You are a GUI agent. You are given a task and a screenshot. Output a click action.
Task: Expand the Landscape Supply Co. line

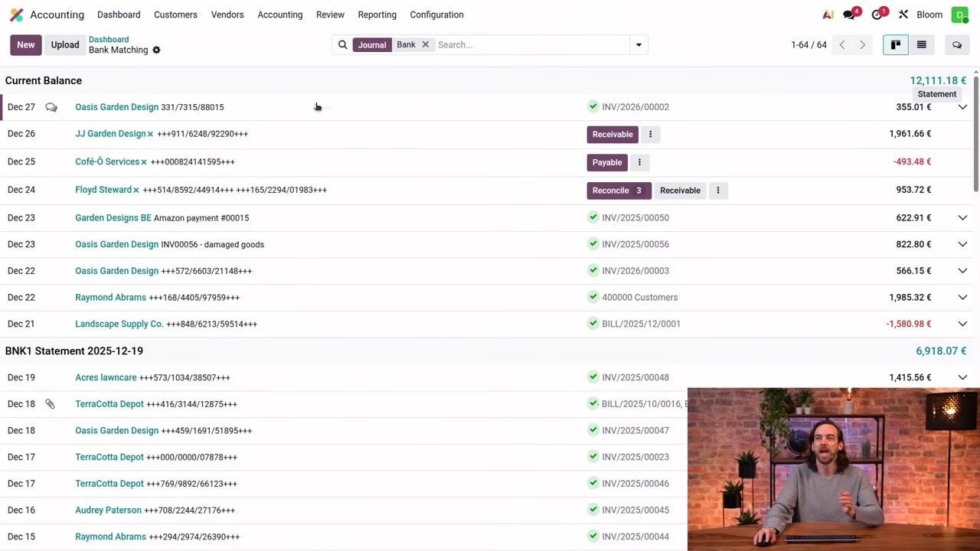tap(962, 324)
